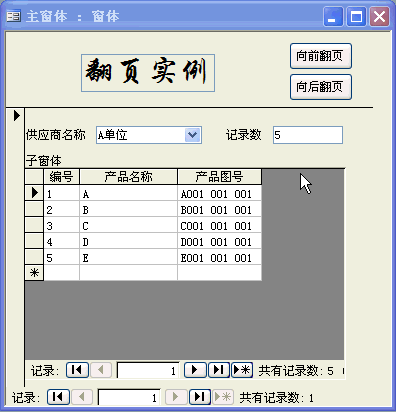396x412 pixels.
Task: Go to previous record in main form navigator
Action: pos(82,397)
